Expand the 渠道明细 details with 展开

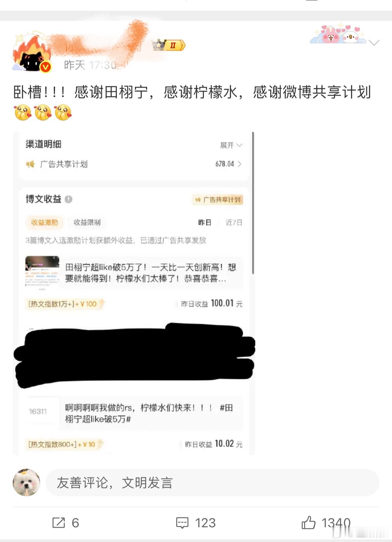[x=231, y=145]
